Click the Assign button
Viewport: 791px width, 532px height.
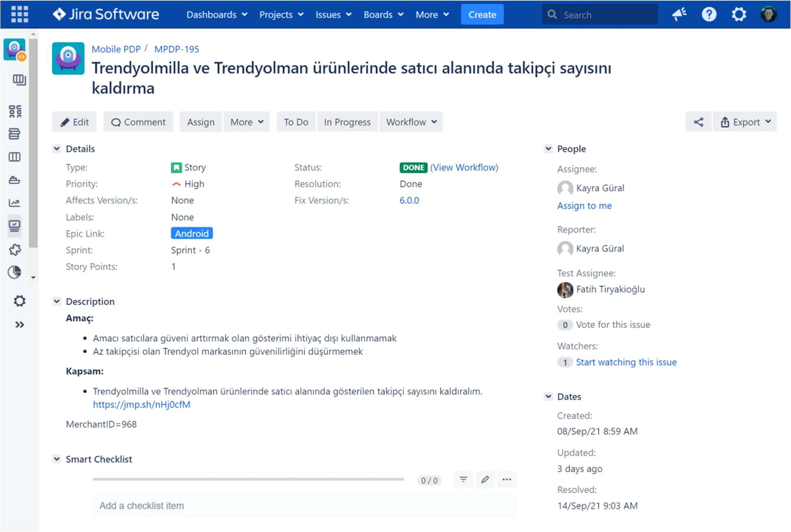(201, 122)
